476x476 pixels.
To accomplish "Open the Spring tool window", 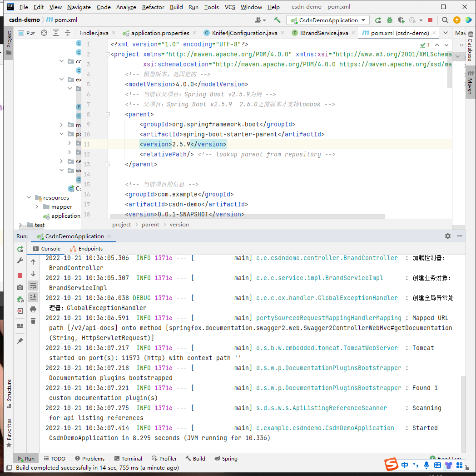I will tap(226, 458).
